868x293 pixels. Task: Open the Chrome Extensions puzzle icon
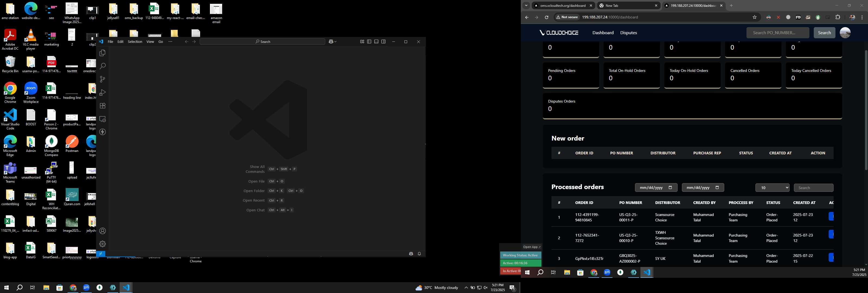[x=838, y=17]
